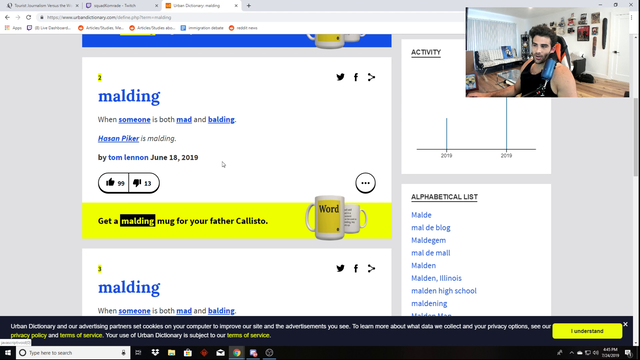Dismiss the cookie notice with X
The width and height of the screenshot is (640, 360).
625,324
